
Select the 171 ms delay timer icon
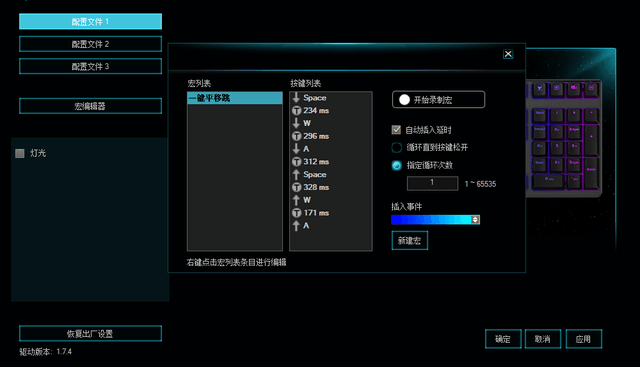point(297,213)
